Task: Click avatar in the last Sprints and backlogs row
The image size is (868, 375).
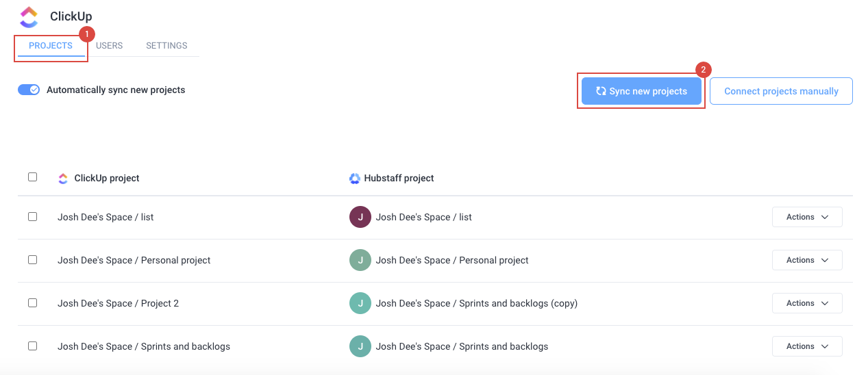Action: pyautogui.click(x=360, y=346)
